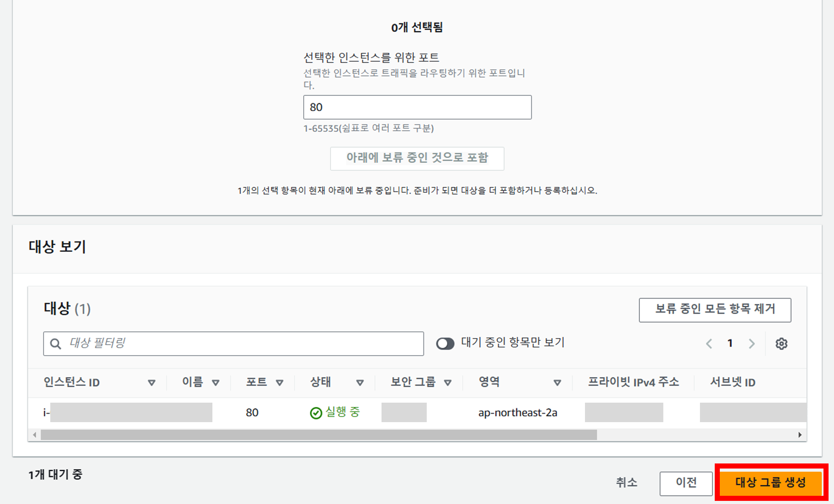
Task: Click 취소 link
Action: (x=626, y=483)
